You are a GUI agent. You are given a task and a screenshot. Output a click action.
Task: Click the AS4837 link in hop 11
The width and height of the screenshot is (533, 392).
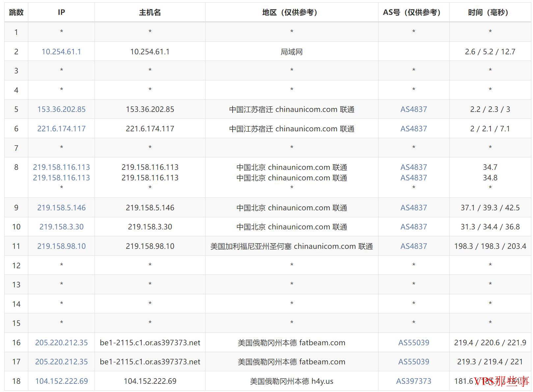(x=413, y=246)
